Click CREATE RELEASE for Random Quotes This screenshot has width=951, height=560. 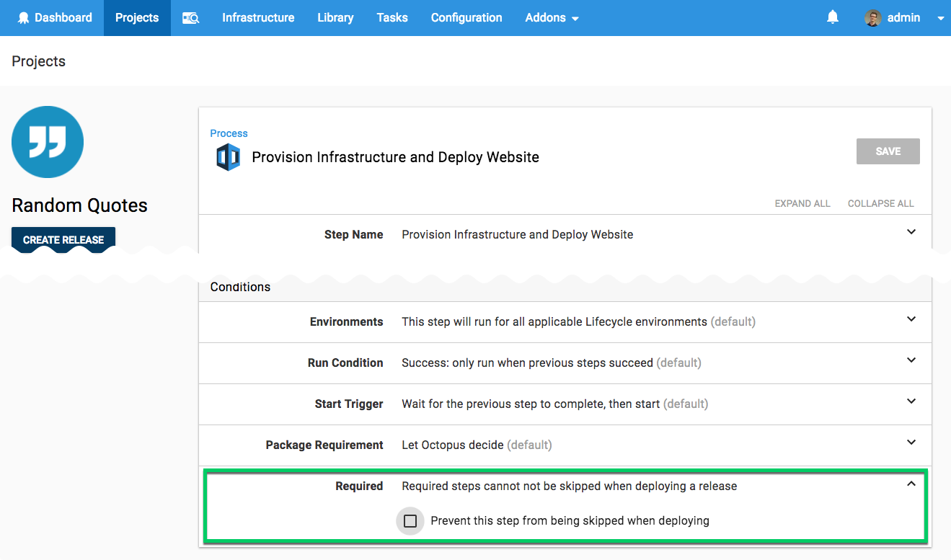click(63, 239)
